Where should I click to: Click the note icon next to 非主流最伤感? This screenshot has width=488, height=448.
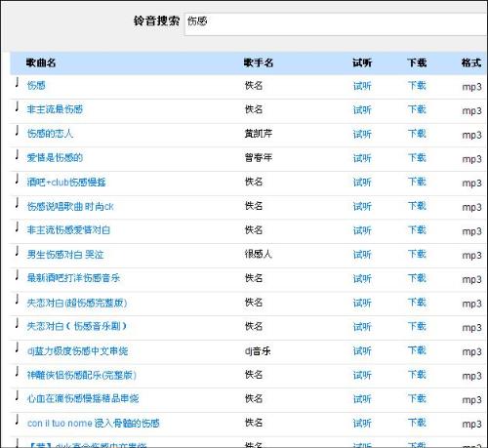17,106
